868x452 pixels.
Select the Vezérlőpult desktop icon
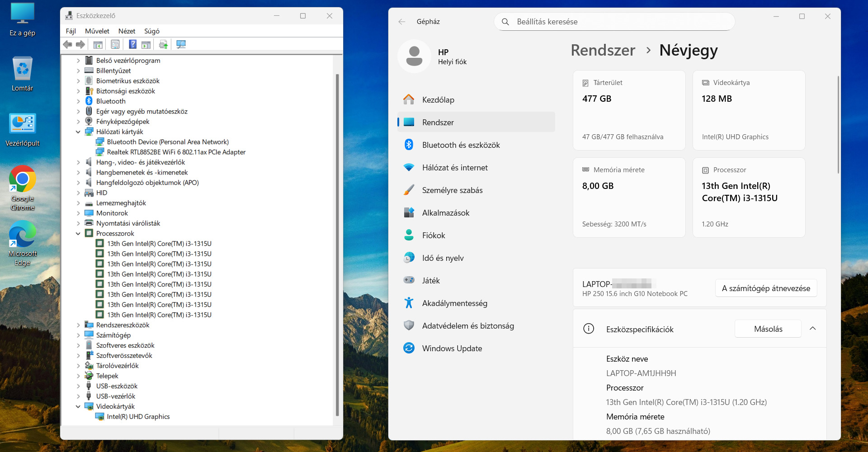point(22,130)
